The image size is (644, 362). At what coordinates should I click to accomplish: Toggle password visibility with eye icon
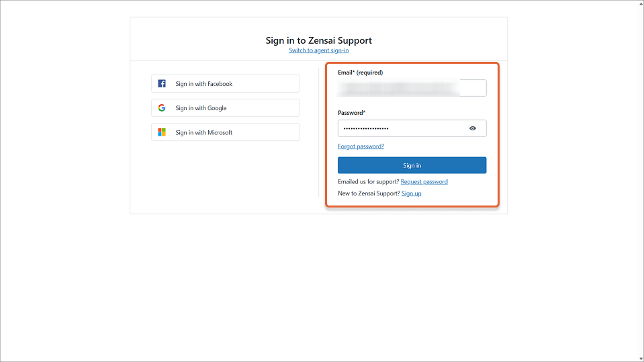click(473, 128)
